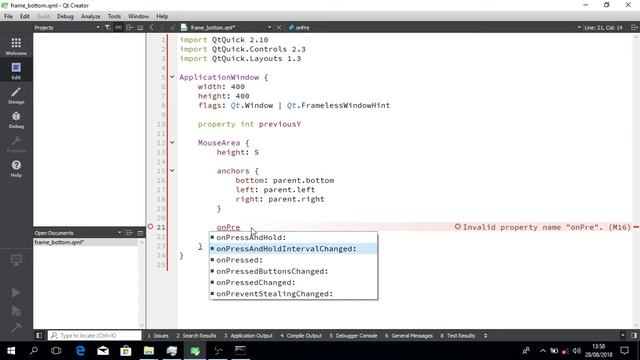This screenshot has width=640, height=360.
Task: Open the Mail app from taskbar
Action: 103,351
